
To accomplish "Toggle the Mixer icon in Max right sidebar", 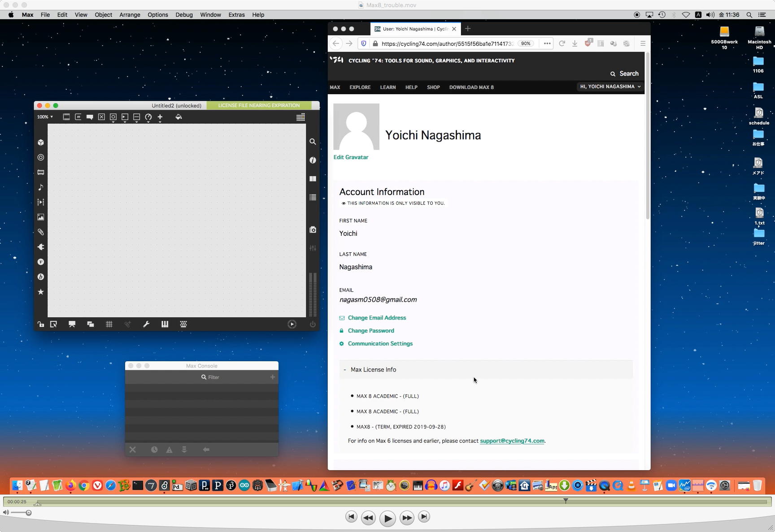I will [313, 248].
